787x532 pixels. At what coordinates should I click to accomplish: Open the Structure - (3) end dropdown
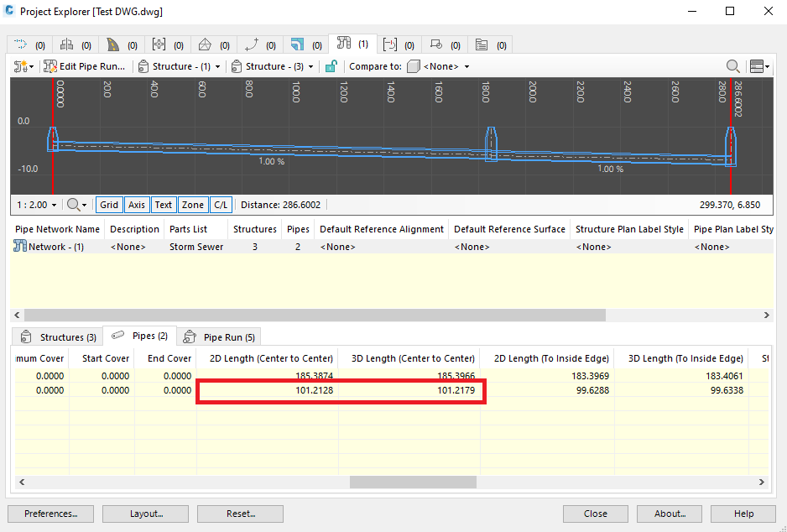pyautogui.click(x=273, y=66)
